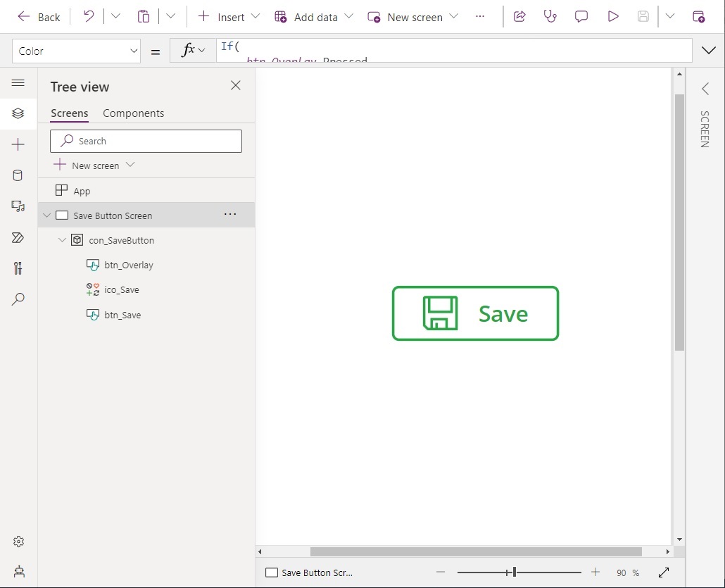Expand the formula bar chevron
The width and height of the screenshot is (725, 588).
708,50
